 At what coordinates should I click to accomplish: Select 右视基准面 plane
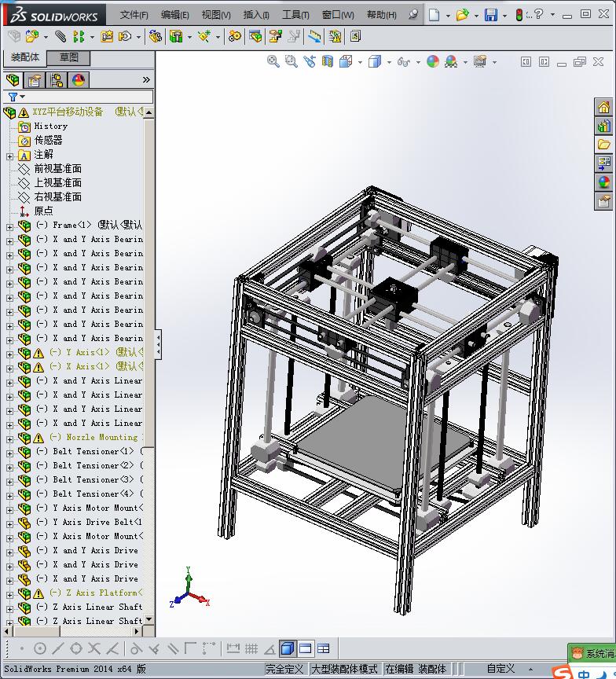click(57, 196)
